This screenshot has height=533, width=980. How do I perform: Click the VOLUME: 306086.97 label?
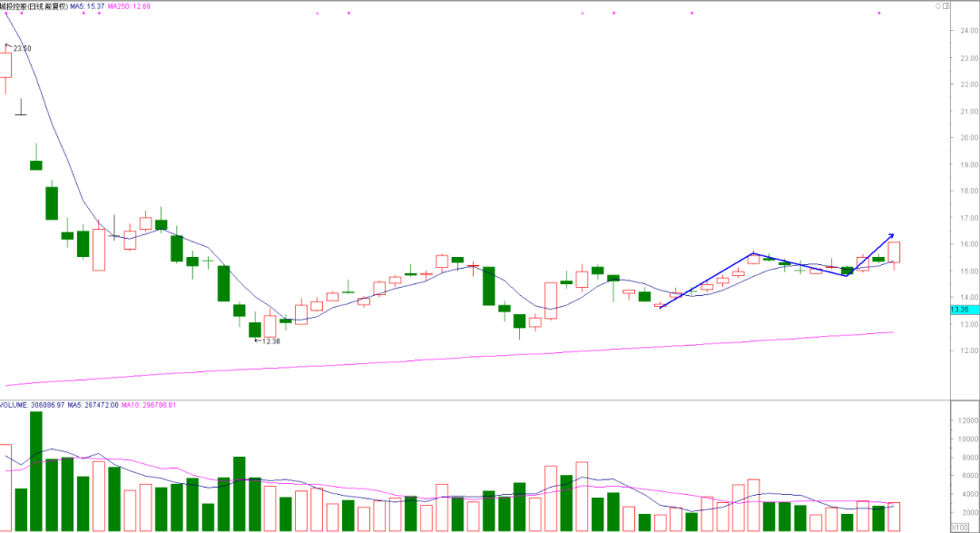coord(32,405)
